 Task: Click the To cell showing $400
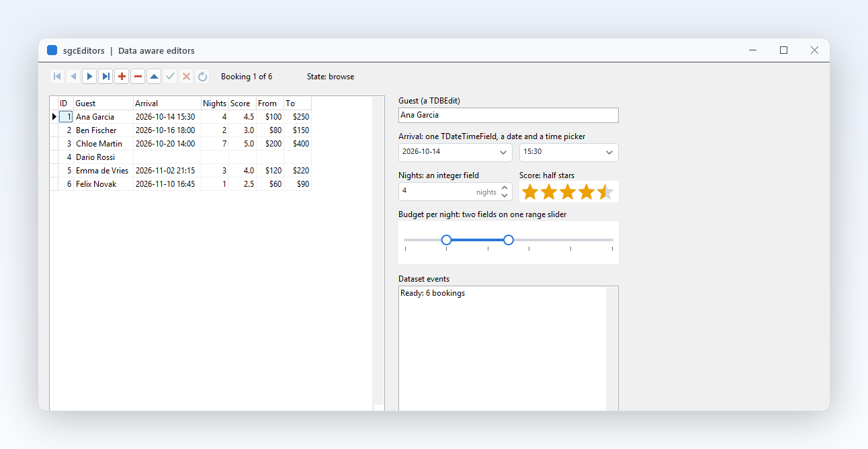point(298,144)
